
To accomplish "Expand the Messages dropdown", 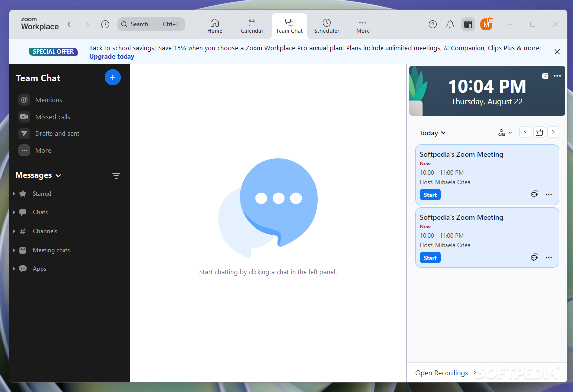I will pyautogui.click(x=38, y=175).
